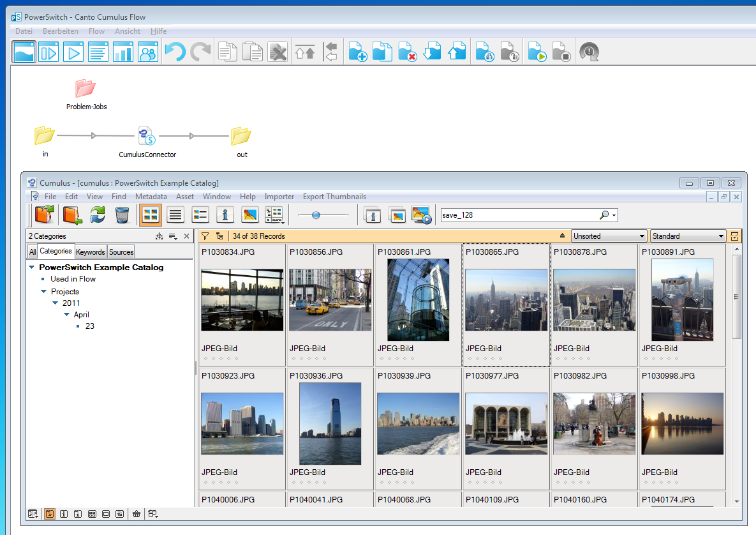Toggle Cumulus details view mode
The image size is (756, 535).
(200, 215)
